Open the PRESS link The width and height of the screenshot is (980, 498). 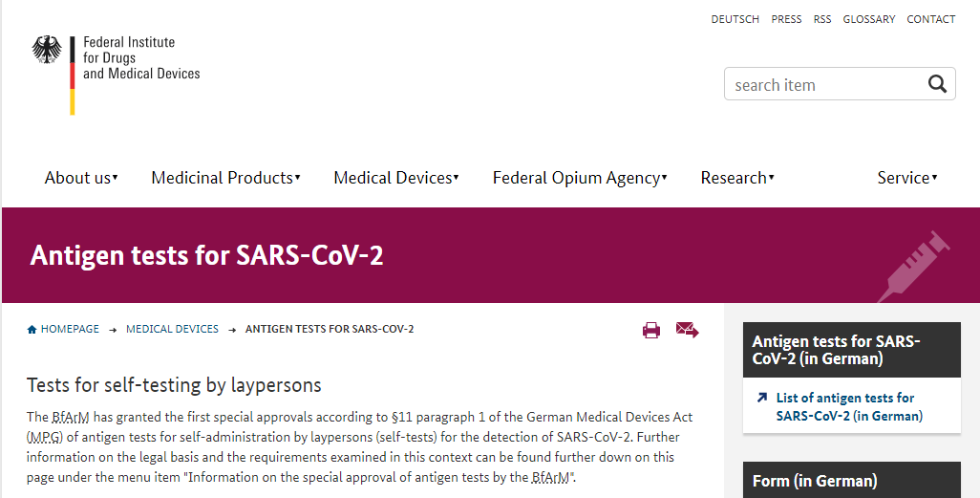(786, 19)
